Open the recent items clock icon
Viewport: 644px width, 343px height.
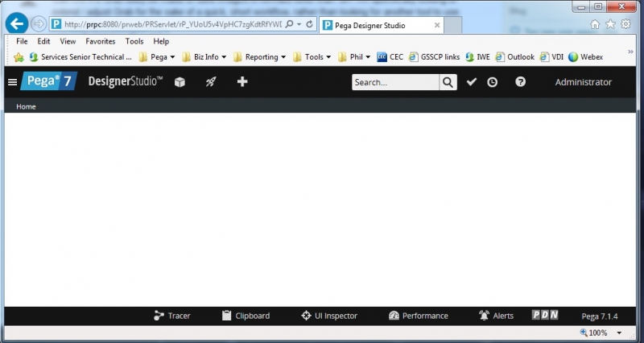pyautogui.click(x=492, y=82)
